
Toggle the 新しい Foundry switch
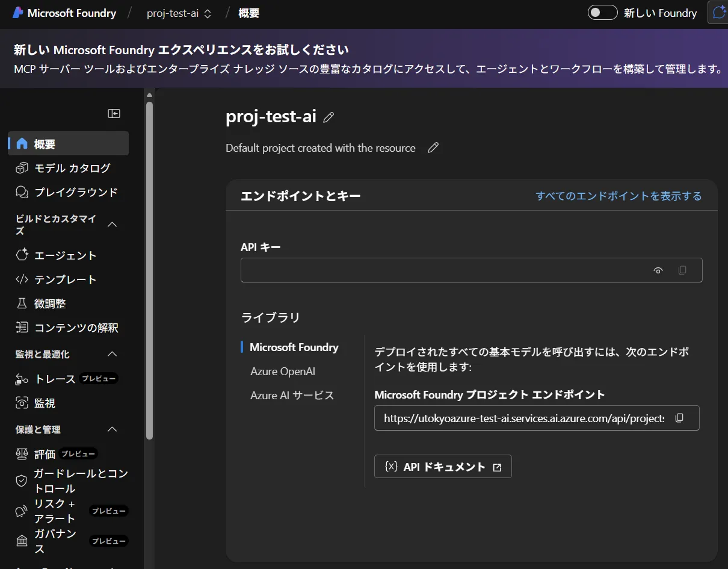602,13
